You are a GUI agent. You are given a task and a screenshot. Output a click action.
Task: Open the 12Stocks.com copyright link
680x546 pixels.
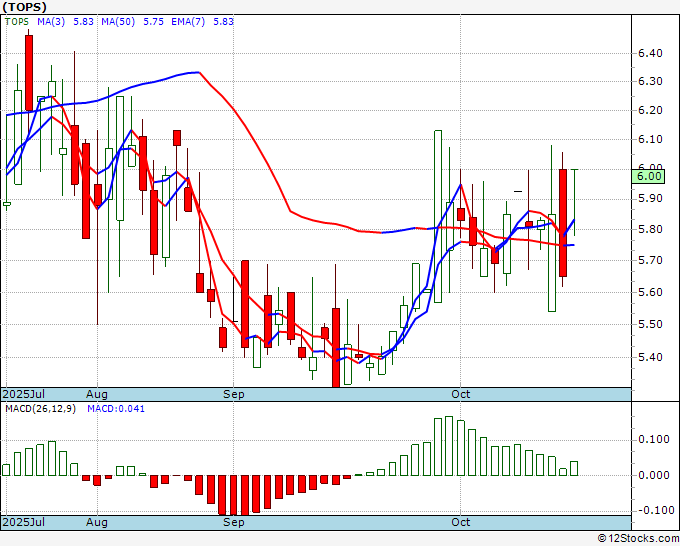tap(638, 539)
